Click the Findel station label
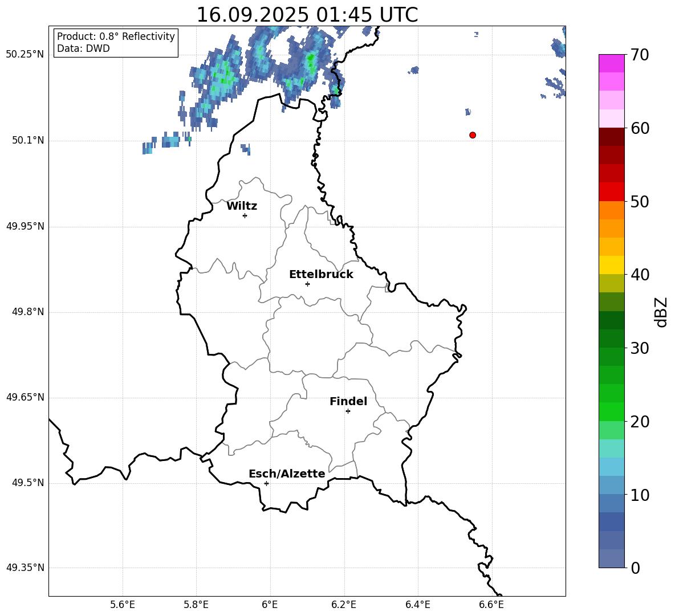675x616 pixels. tap(348, 401)
